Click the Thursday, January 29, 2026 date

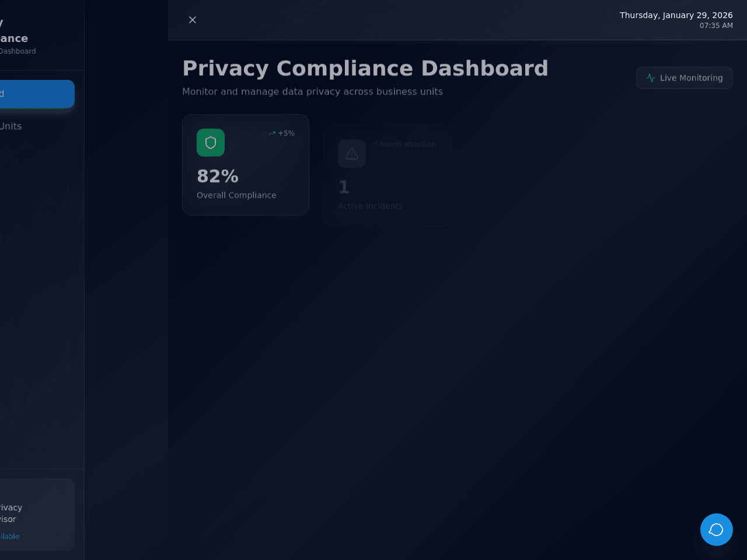click(x=676, y=15)
